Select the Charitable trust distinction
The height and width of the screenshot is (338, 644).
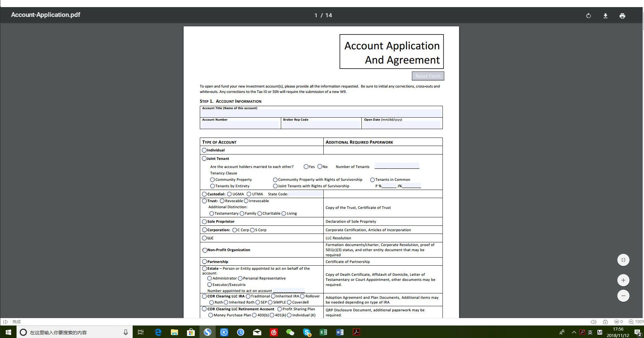pyautogui.click(x=260, y=214)
